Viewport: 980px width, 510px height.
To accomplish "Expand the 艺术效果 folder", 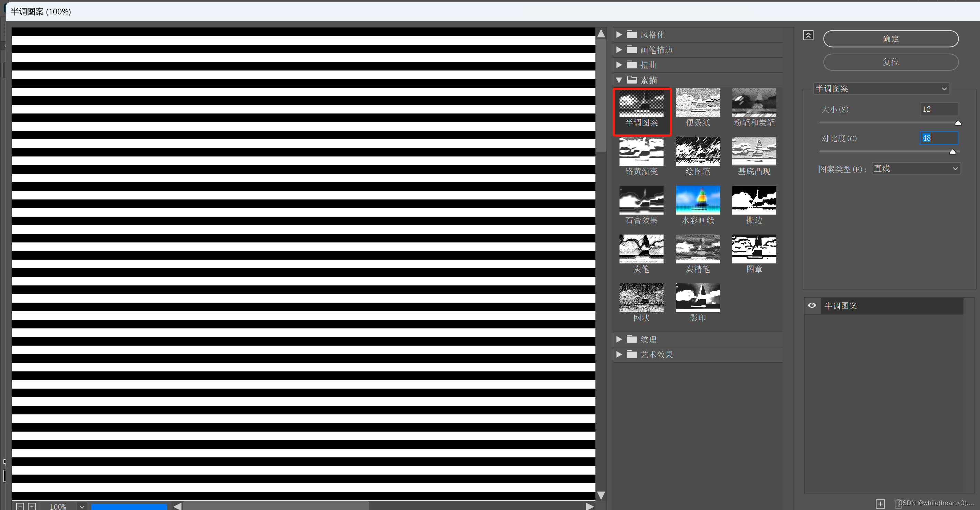I will point(619,355).
